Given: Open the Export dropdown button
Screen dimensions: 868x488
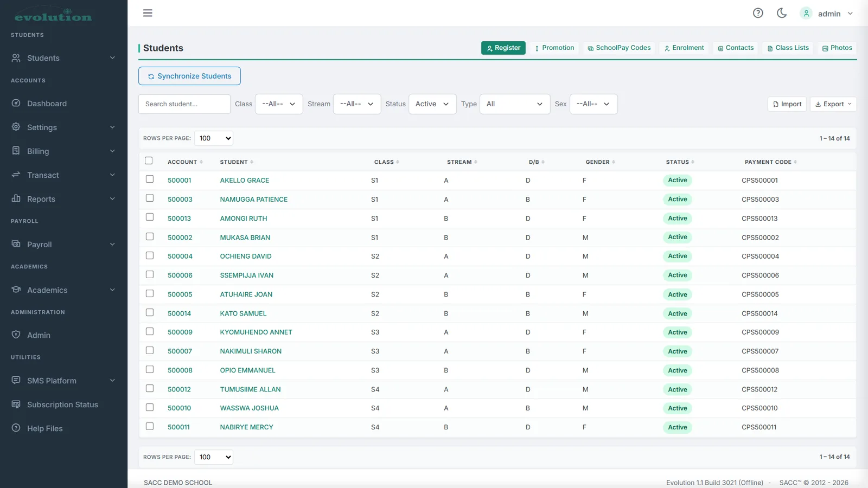Looking at the screenshot, I should click(x=833, y=104).
